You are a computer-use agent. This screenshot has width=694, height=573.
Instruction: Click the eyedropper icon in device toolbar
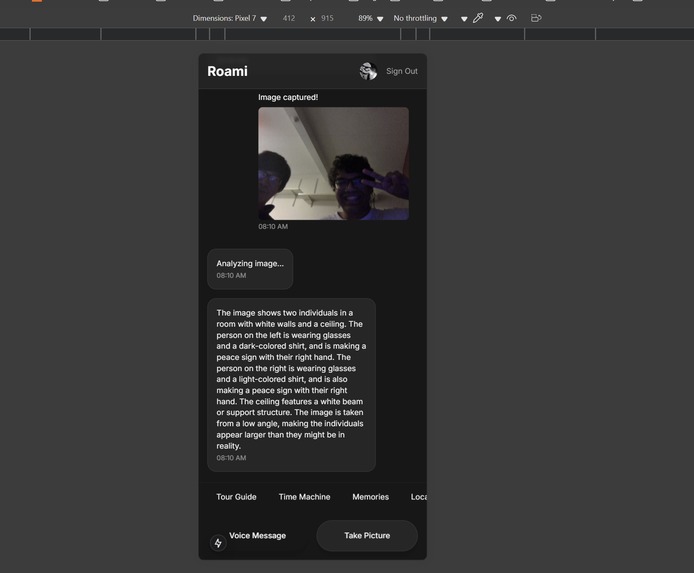pos(478,18)
